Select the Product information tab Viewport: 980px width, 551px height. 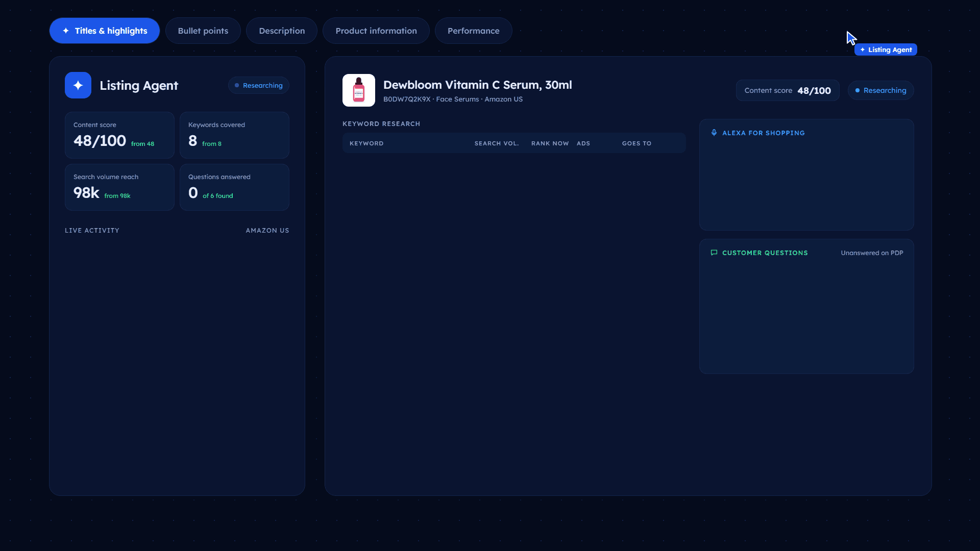tap(376, 31)
